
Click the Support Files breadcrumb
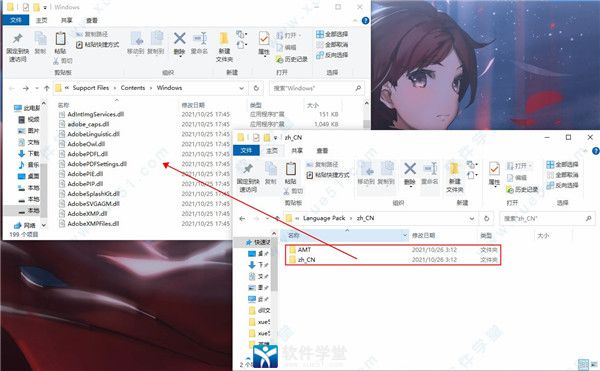(x=91, y=88)
